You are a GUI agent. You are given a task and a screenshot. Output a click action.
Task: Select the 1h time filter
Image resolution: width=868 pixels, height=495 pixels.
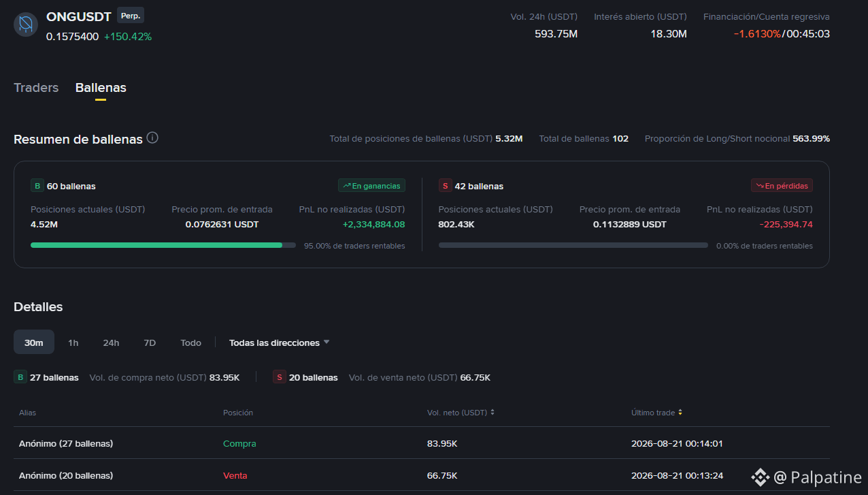coord(73,342)
